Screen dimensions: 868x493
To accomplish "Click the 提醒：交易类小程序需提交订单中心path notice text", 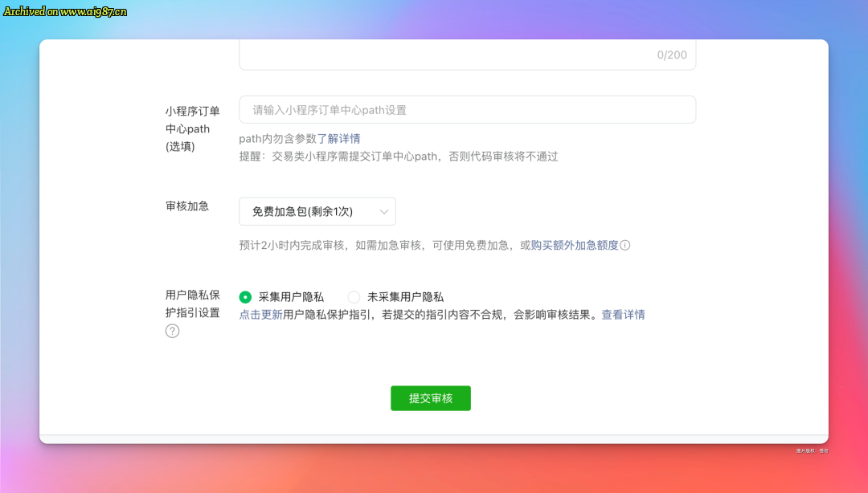I will coord(399,157).
